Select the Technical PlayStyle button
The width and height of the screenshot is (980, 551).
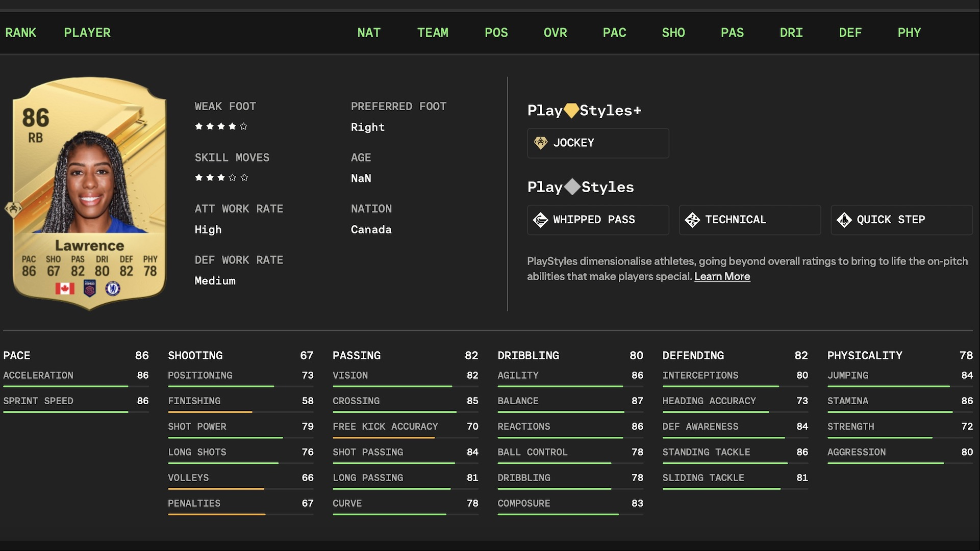coord(749,220)
